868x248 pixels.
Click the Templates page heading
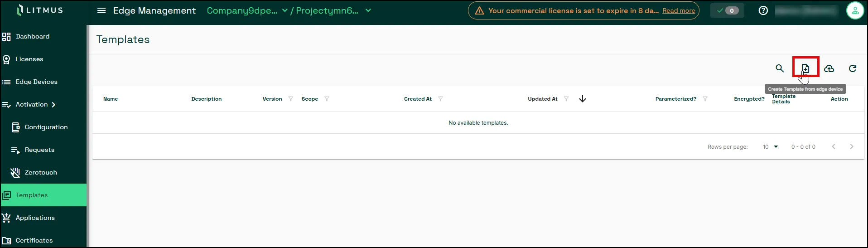click(x=123, y=39)
